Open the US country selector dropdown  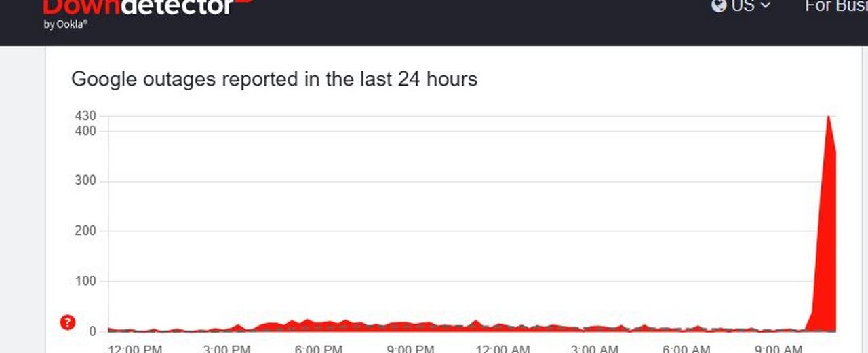[x=743, y=6]
